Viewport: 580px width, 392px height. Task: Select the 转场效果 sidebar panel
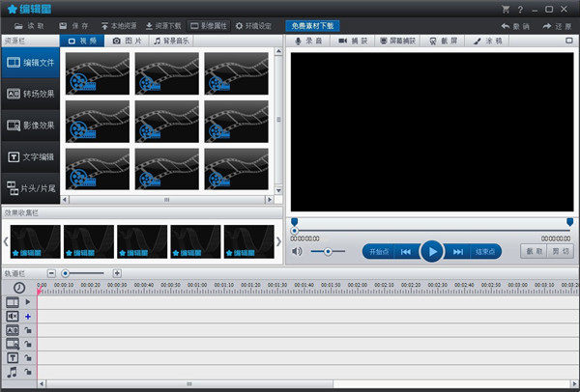(x=30, y=94)
